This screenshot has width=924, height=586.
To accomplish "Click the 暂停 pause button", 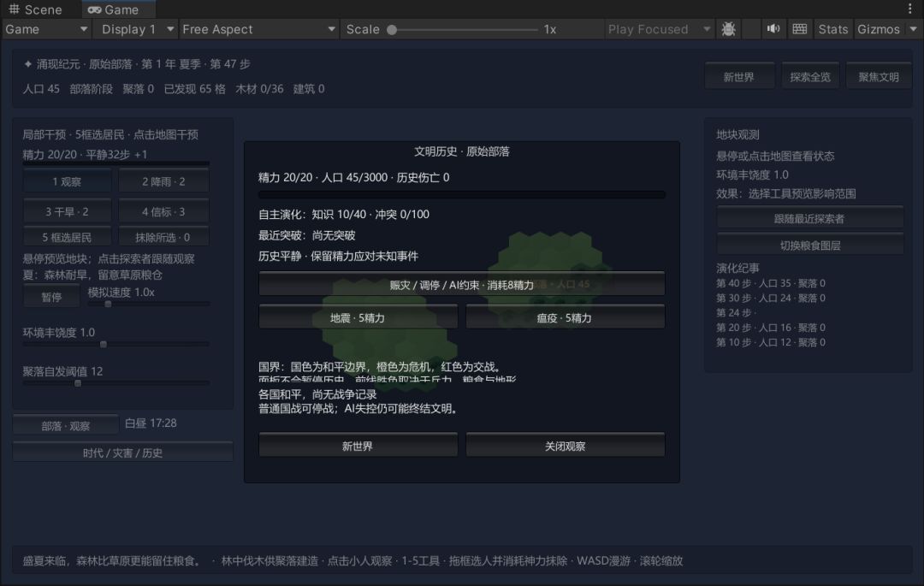I will [51, 298].
